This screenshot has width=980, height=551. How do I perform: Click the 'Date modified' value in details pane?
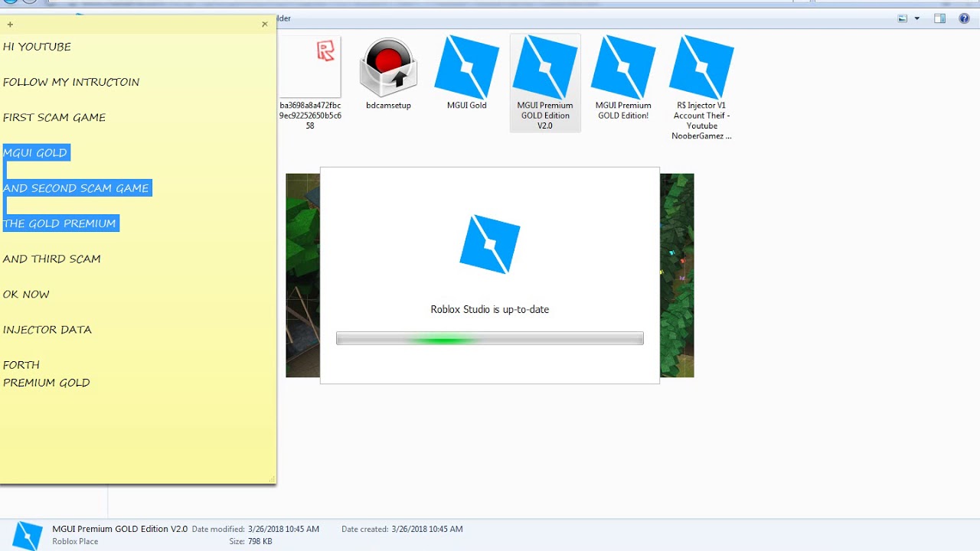pos(283,529)
